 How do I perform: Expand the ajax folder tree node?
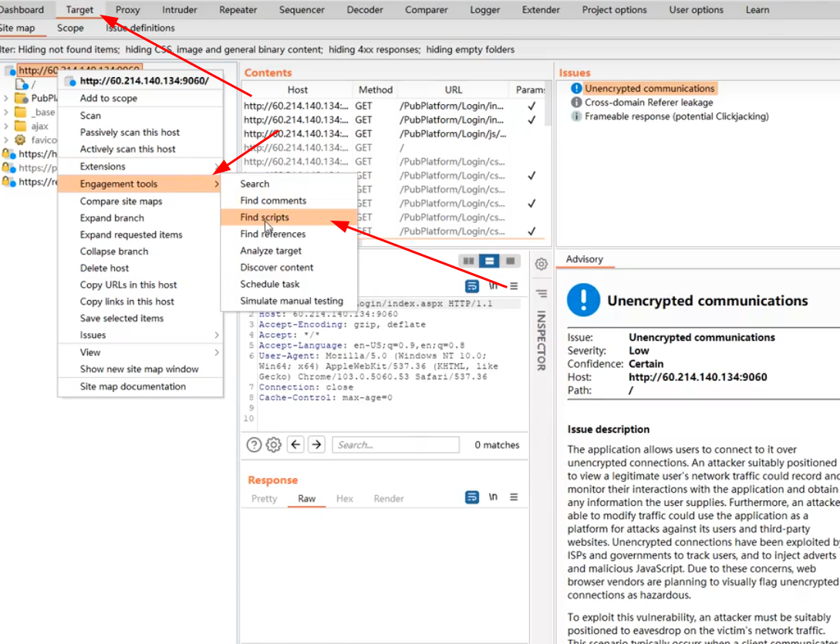tap(6, 126)
